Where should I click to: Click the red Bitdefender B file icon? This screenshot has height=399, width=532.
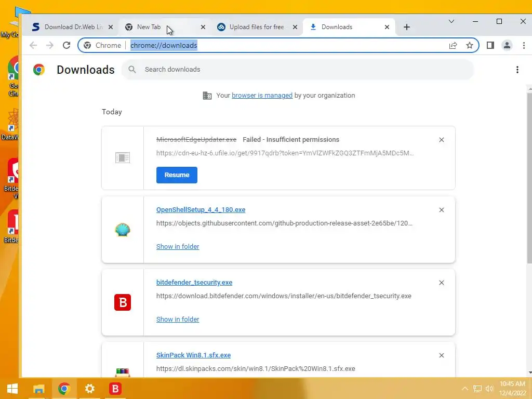click(x=123, y=302)
